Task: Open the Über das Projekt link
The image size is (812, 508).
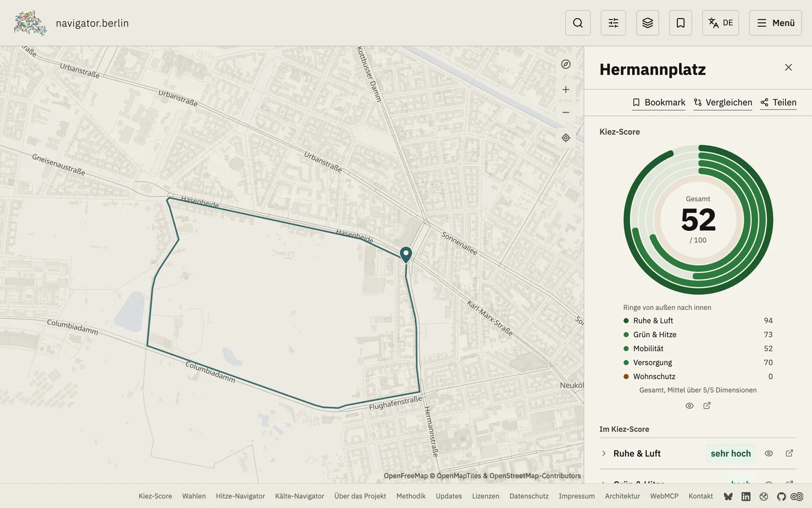Action: click(360, 496)
